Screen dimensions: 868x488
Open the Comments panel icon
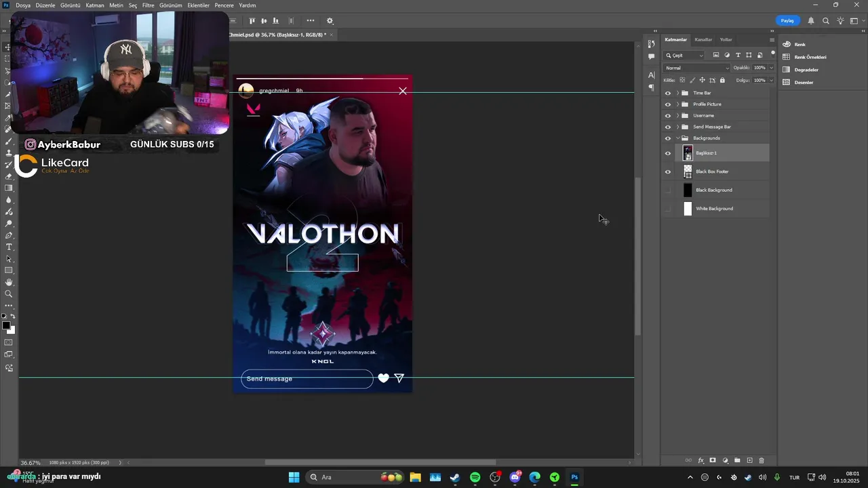[652, 57]
